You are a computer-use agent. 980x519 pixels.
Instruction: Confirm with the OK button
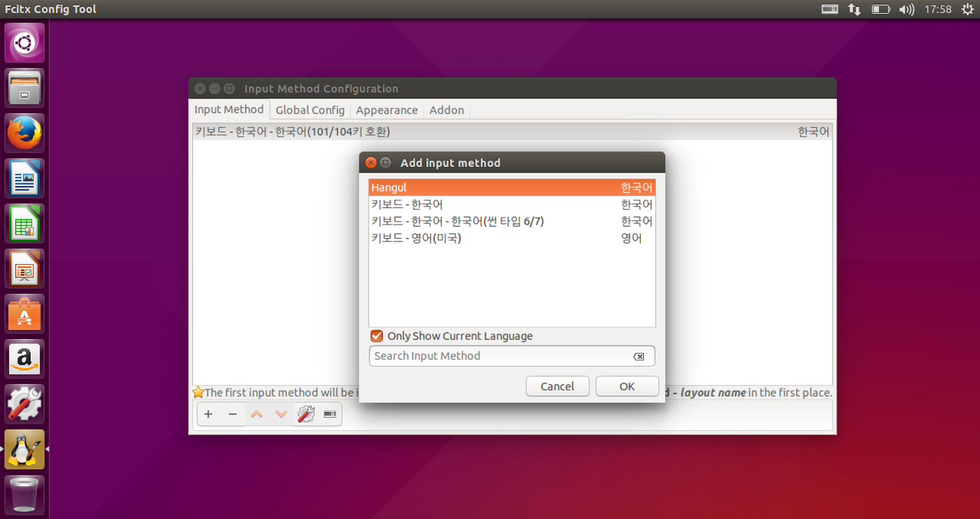(x=627, y=386)
